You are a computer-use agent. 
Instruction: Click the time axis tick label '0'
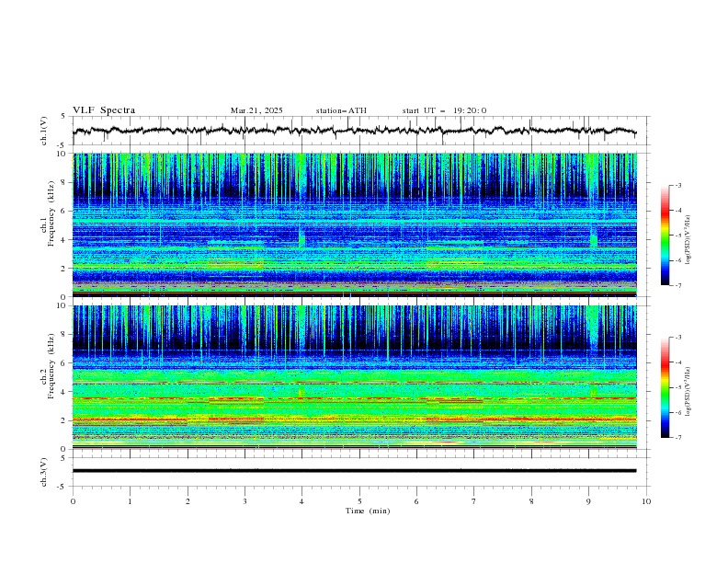[x=73, y=501]
